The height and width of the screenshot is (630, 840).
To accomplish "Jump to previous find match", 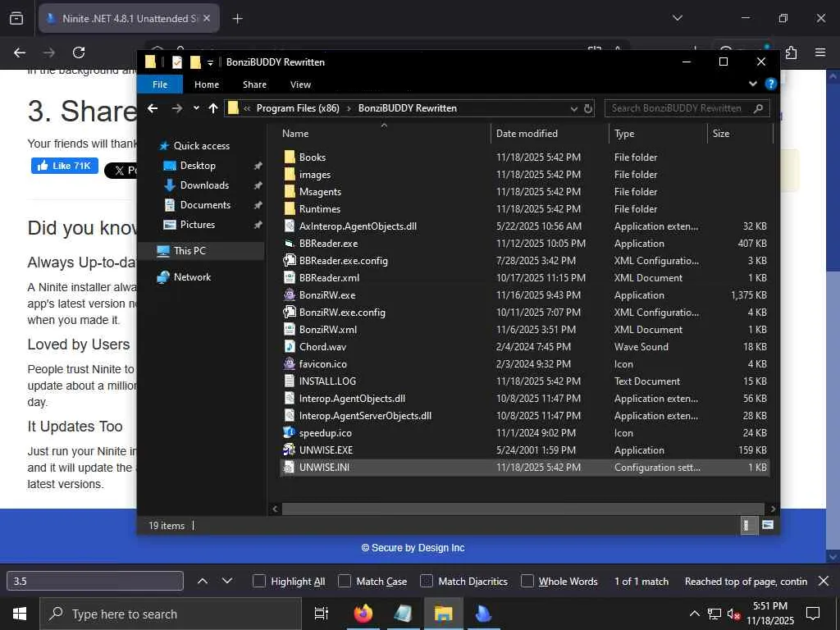I will (x=203, y=581).
